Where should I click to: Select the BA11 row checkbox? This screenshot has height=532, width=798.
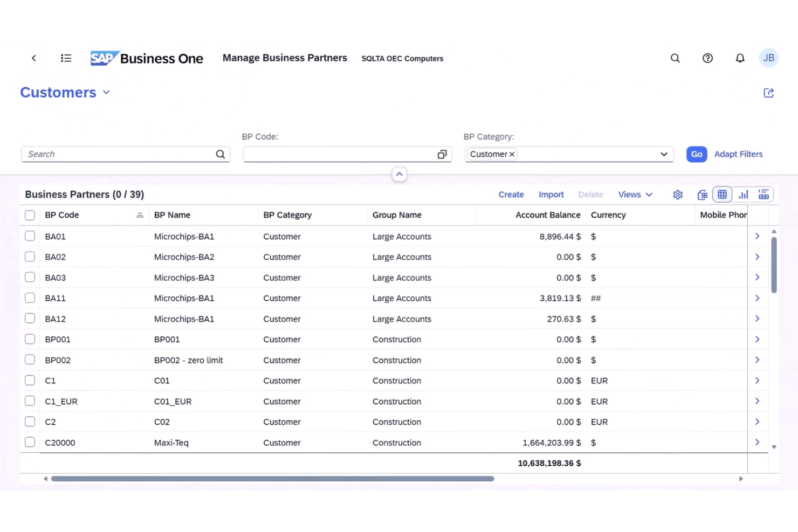coord(30,298)
